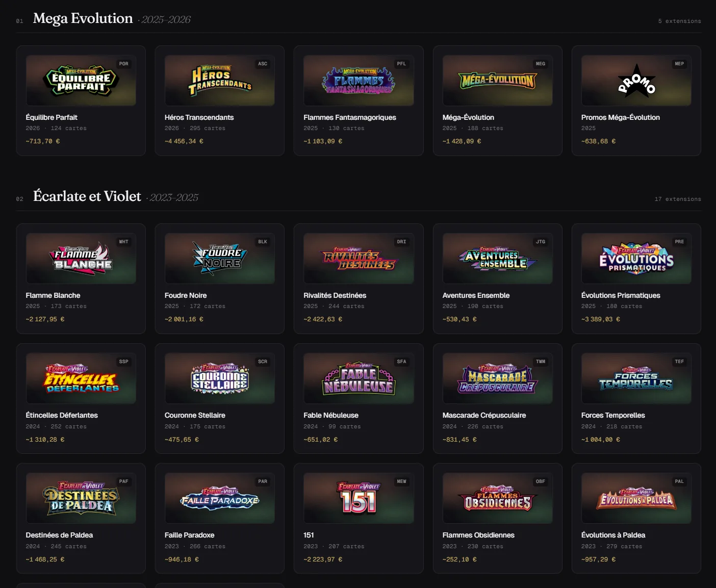Click the '2024 · 99 cartes' subtitle
This screenshot has height=588, width=716.
click(332, 426)
